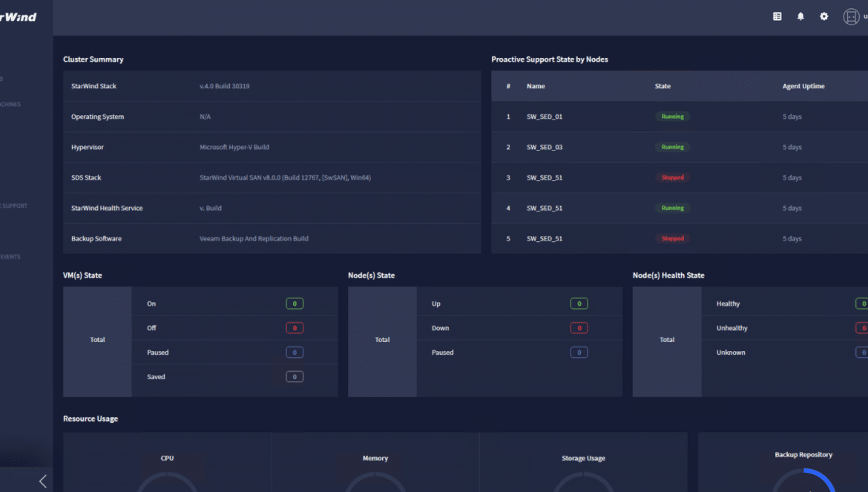
Task: Click the Total cell in Node(s) Health State
Action: click(667, 341)
